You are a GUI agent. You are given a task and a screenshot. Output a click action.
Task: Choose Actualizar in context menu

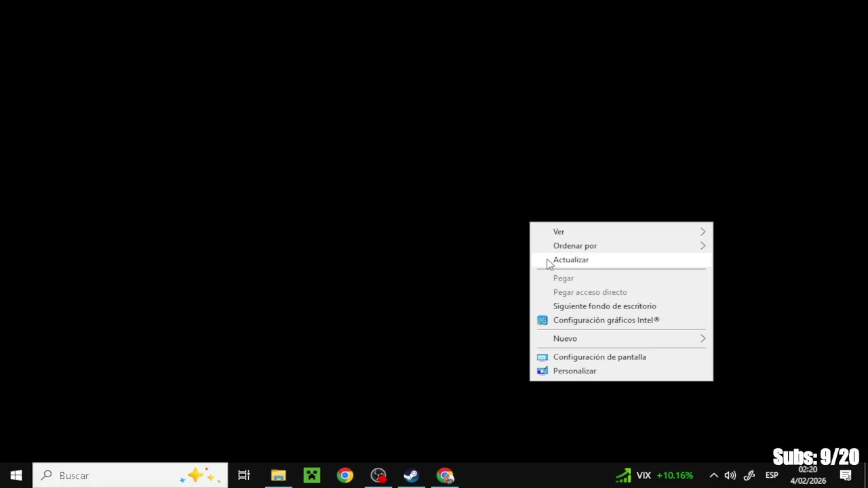click(621, 260)
